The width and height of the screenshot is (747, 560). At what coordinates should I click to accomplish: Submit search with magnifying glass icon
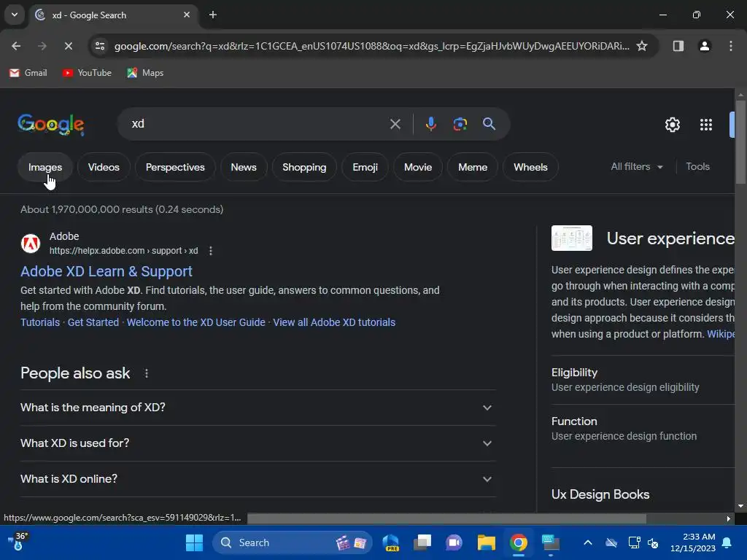(489, 124)
